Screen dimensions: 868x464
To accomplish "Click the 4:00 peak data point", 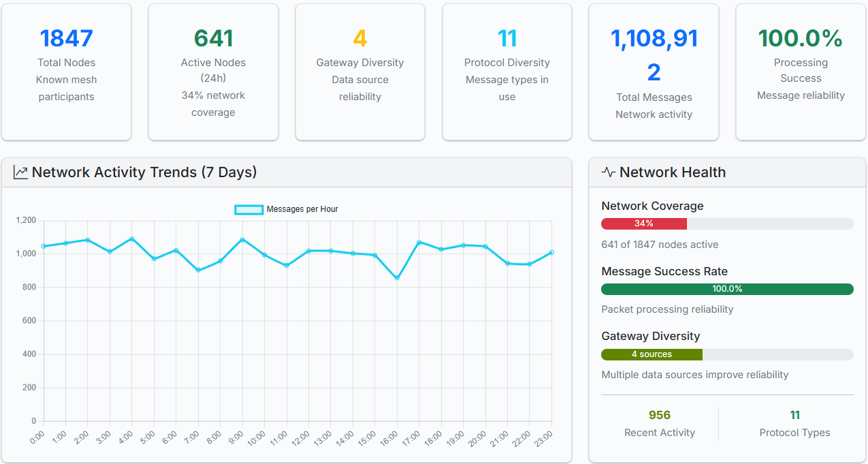I will (x=131, y=238).
